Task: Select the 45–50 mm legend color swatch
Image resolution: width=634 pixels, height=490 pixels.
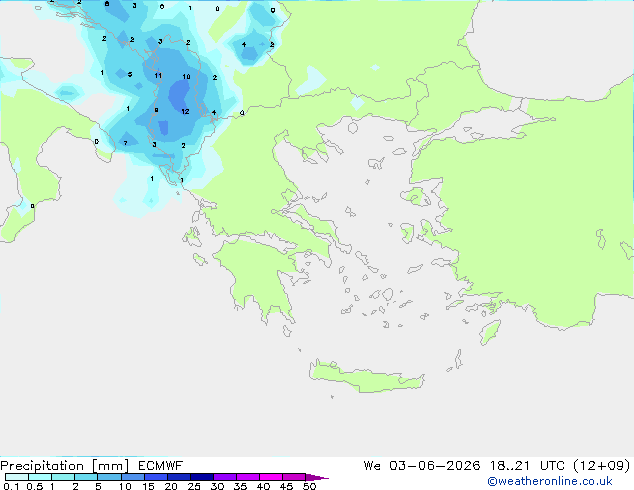Action: tap(294, 477)
